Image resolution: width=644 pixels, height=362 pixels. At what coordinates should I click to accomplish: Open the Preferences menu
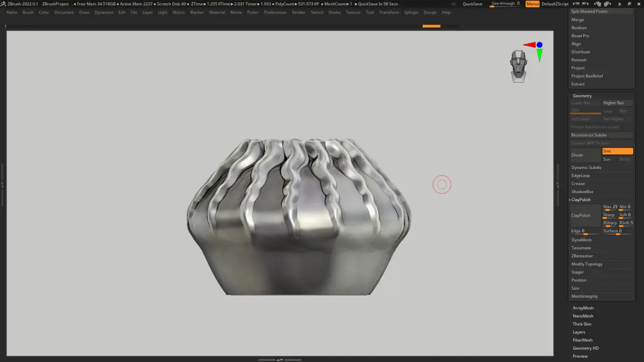[275, 12]
